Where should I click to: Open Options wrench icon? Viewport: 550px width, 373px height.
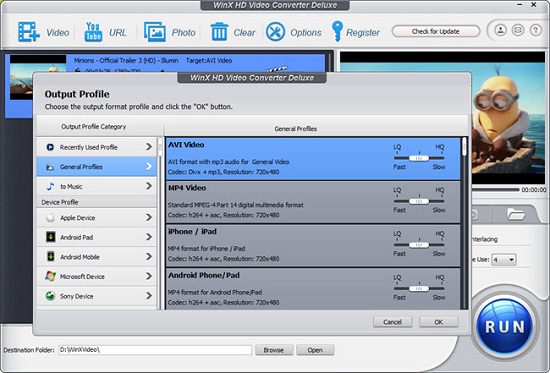point(275,32)
